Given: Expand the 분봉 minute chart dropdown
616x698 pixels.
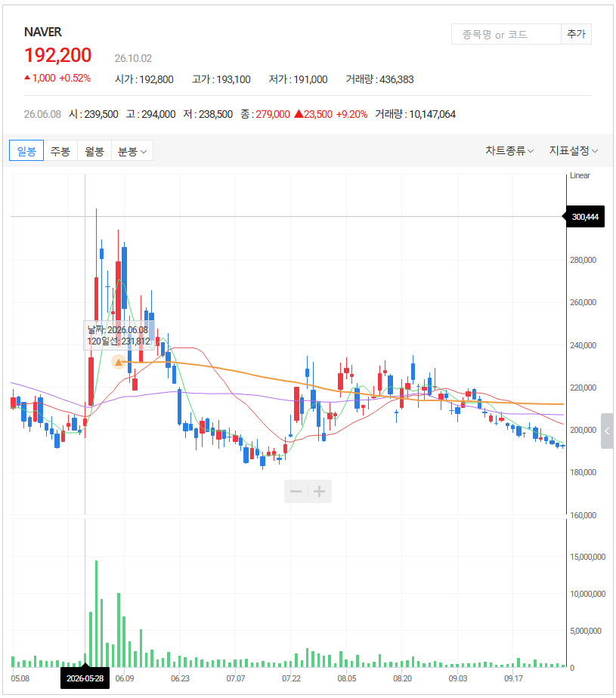Looking at the screenshot, I should point(132,151).
